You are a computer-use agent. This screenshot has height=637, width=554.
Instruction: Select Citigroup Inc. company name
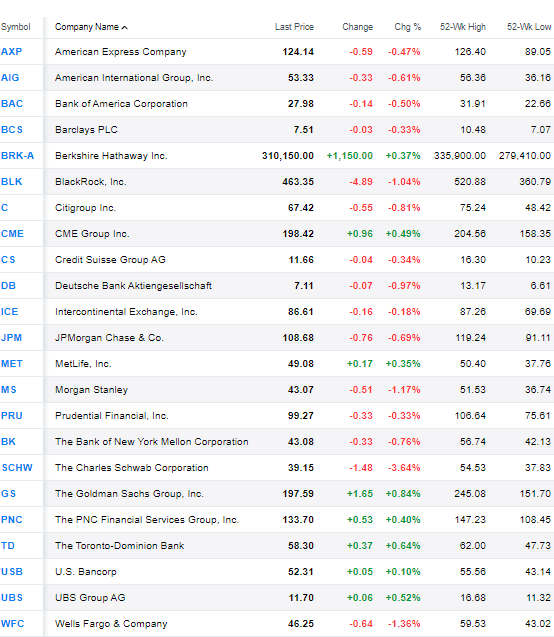86,208
